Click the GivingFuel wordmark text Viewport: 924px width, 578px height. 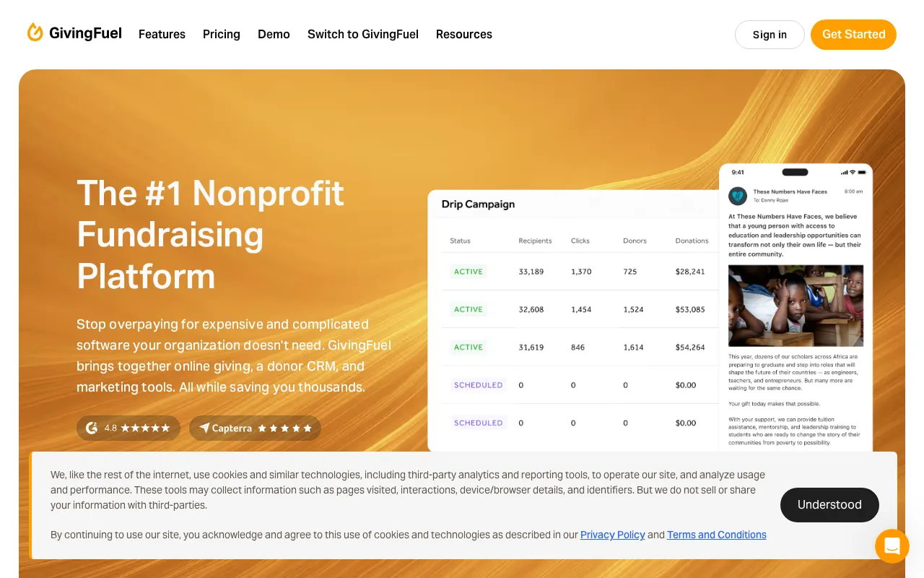pyautogui.click(x=85, y=33)
